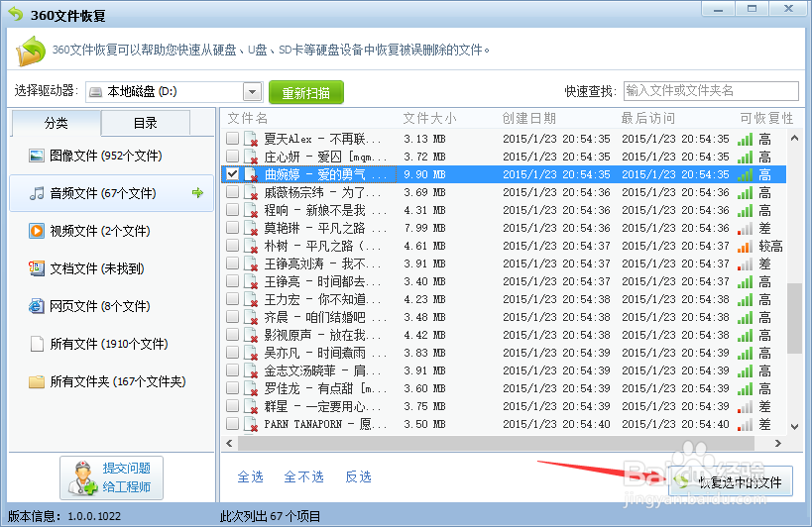Click the scroll up arrow of file list

(x=794, y=138)
